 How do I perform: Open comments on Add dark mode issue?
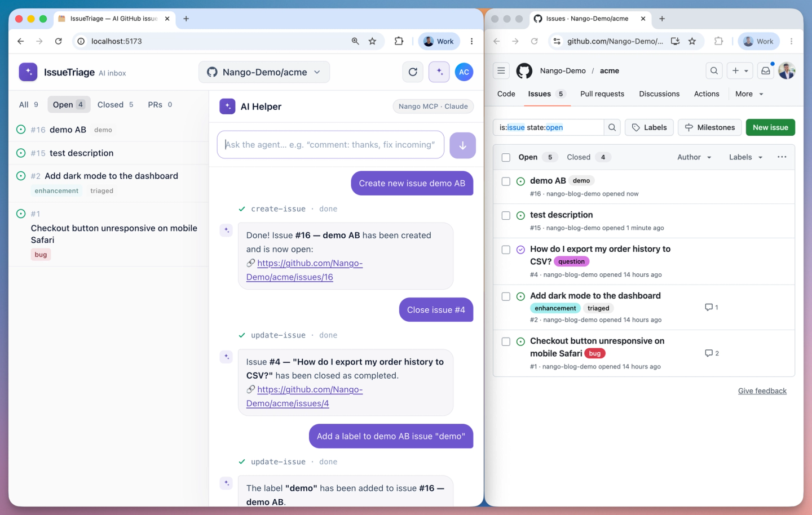711,307
